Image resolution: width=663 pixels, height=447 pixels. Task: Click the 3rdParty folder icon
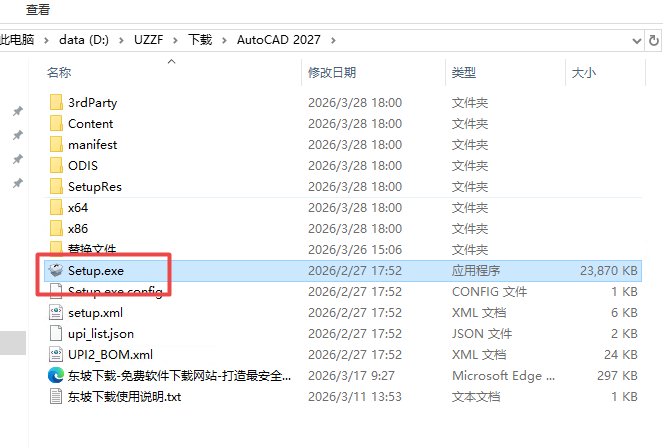pos(56,103)
